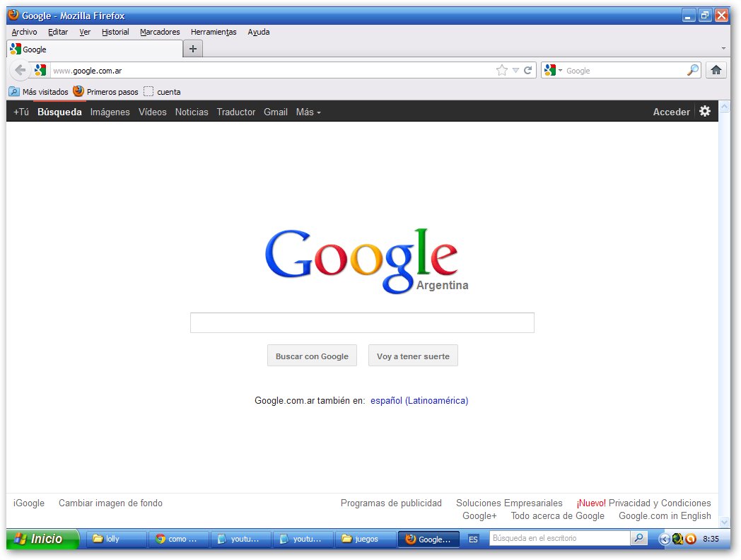Open Todo acerca de Google link
741x560 pixels.
(x=558, y=515)
